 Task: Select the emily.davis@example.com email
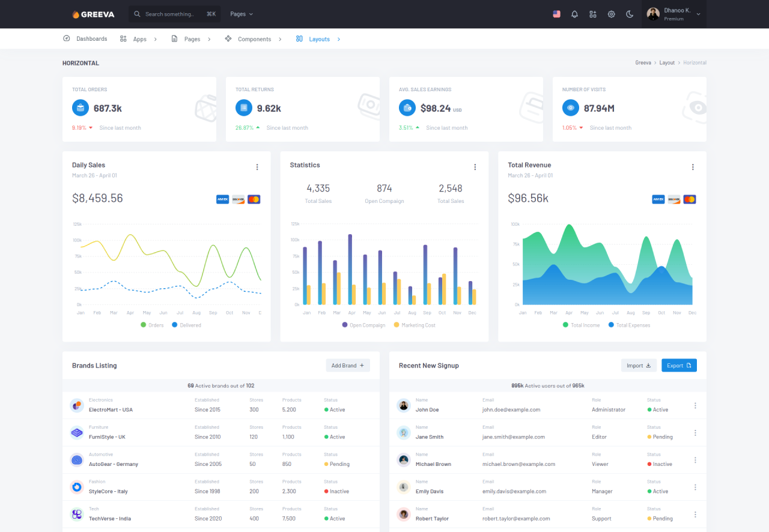[514, 491]
